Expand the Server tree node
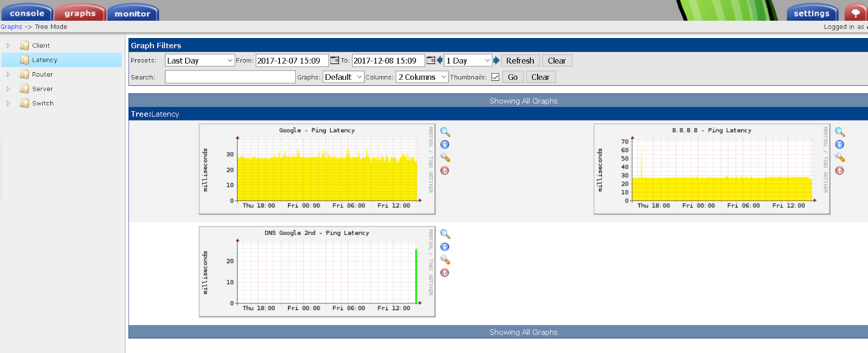The height and width of the screenshot is (353, 868). (x=8, y=89)
